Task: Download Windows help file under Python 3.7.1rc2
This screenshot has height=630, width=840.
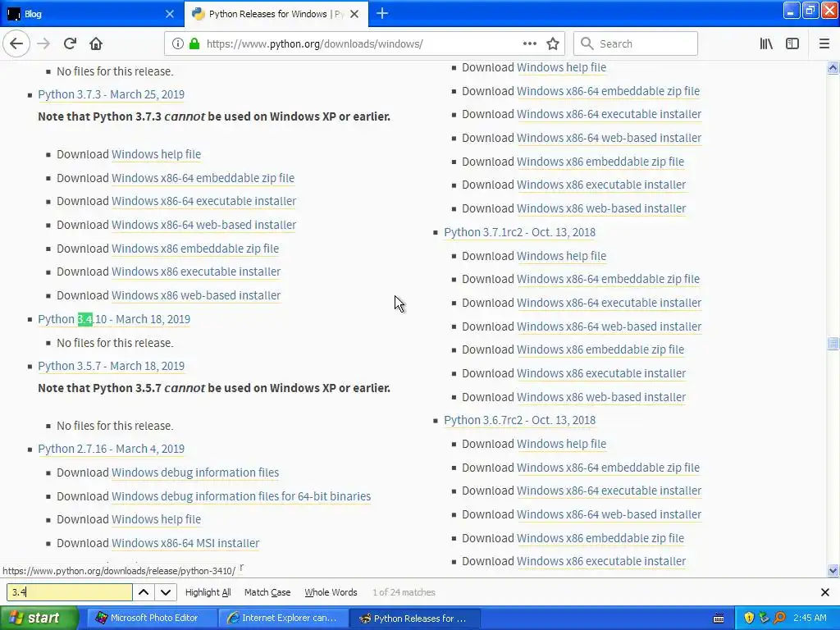Action: (561, 256)
